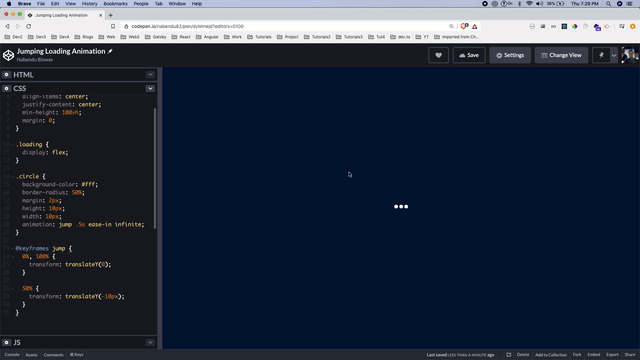Screen dimensions: 640x360
Task: Fold the 50% keyframe block
Action: click(x=12, y=288)
